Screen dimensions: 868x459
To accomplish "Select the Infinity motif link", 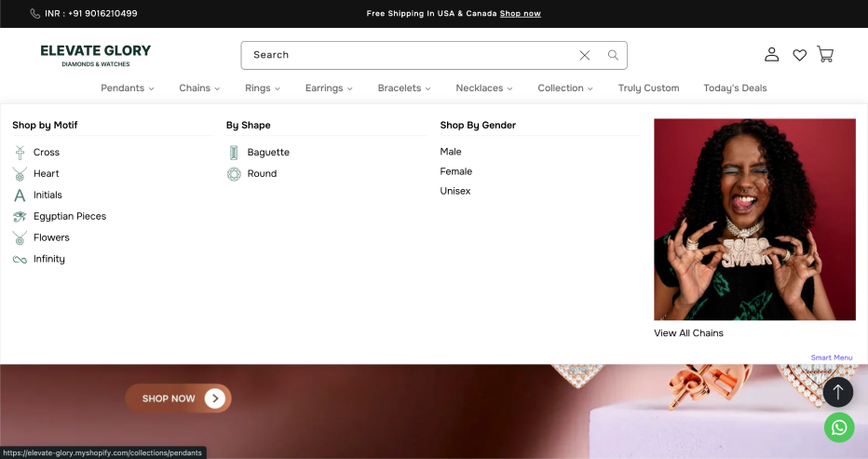I will [48, 259].
